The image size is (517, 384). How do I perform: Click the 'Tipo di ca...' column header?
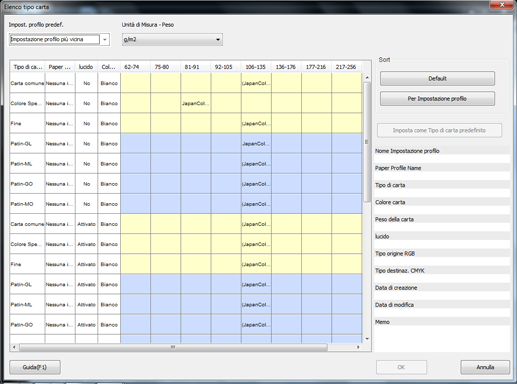point(27,67)
